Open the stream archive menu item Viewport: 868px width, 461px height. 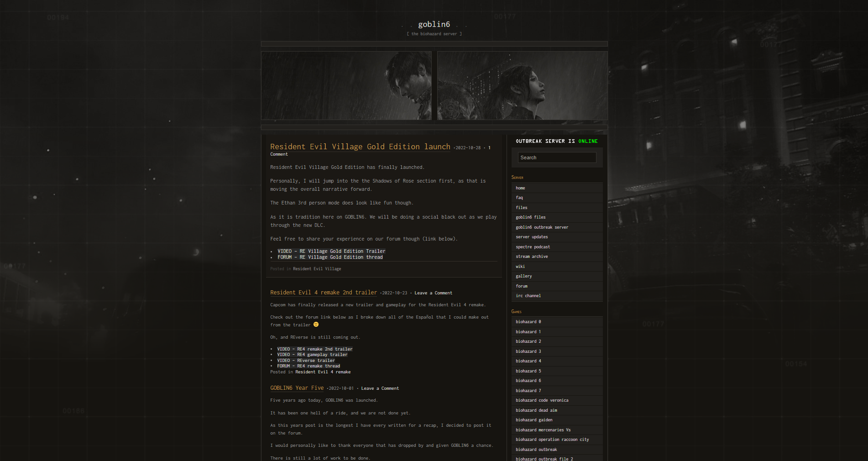557,257
